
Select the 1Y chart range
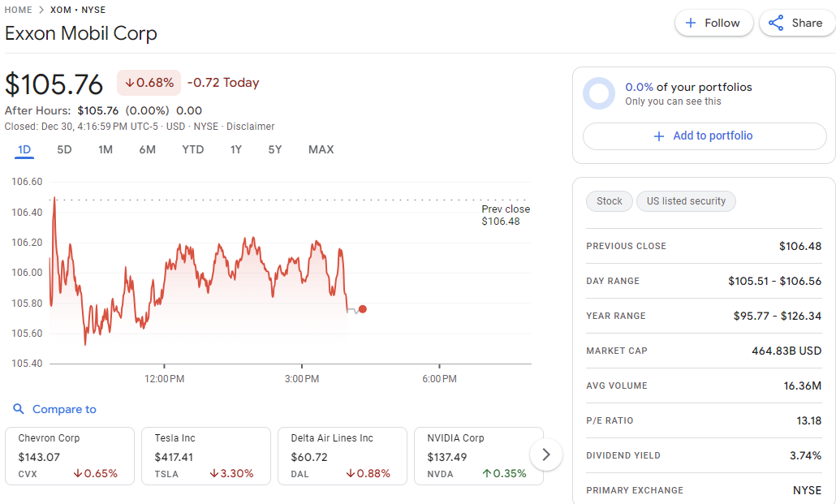click(x=236, y=150)
